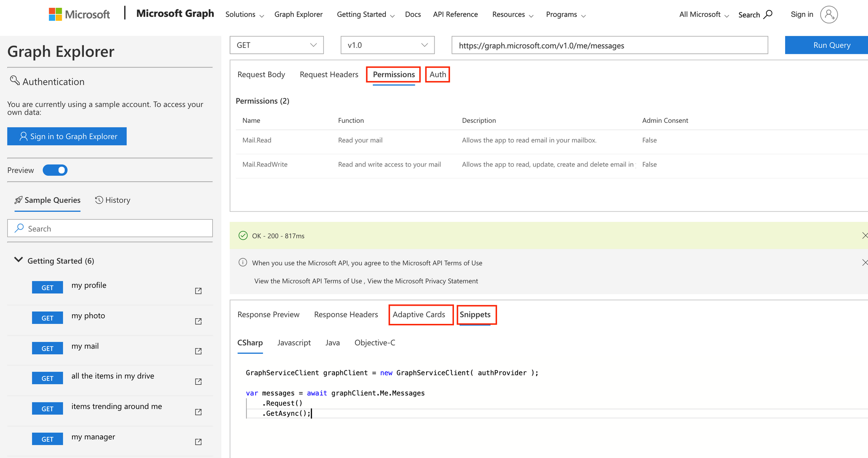Image resolution: width=868 pixels, height=458 pixels.
Task: Collapse the Getting Started (6) sample group
Action: click(x=18, y=260)
